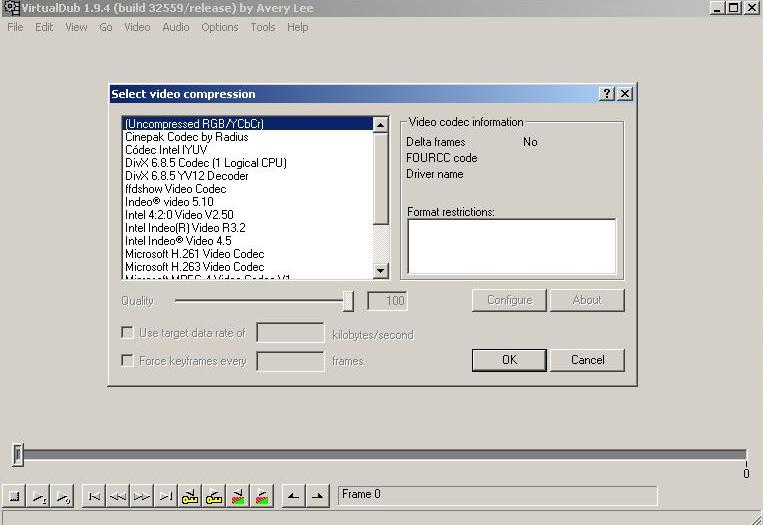The image size is (763, 525).
Task: Click the target data rate input field
Action: pyautogui.click(x=291, y=333)
